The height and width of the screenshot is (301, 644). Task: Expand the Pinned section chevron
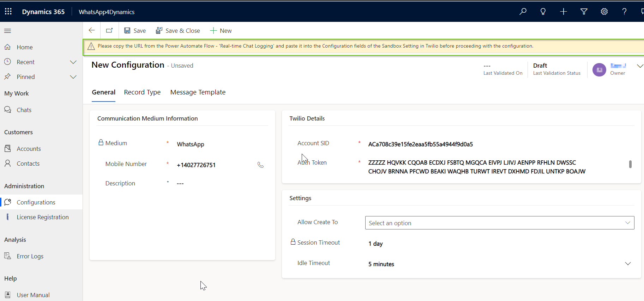[73, 77]
